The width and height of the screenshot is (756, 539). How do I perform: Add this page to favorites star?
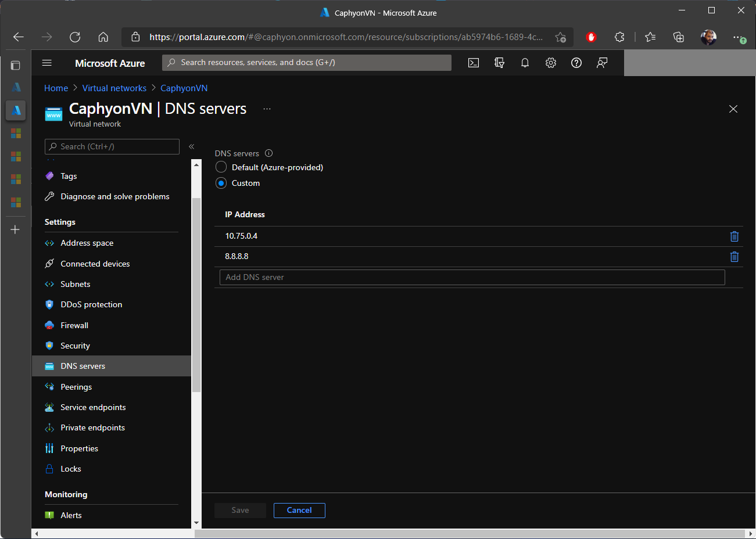click(560, 37)
